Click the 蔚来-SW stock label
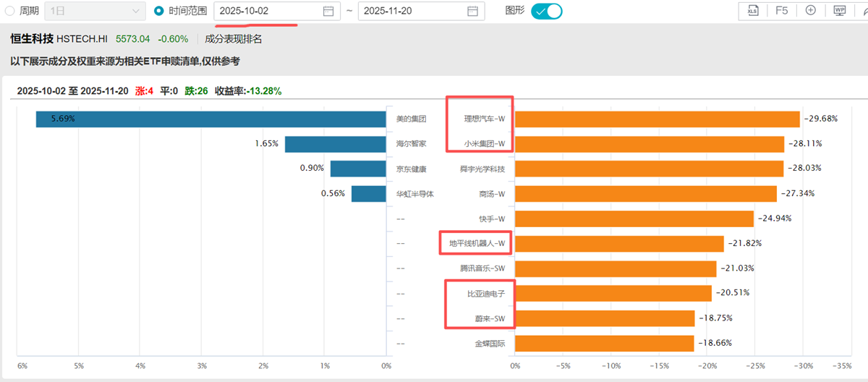This screenshot has height=382, width=868. click(x=490, y=318)
